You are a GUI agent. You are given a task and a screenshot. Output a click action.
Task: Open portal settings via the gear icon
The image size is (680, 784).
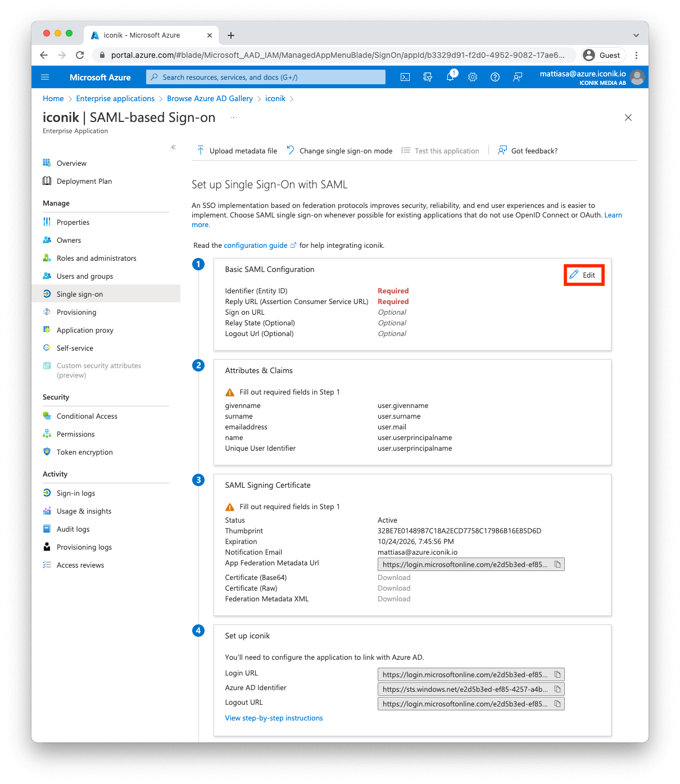472,77
